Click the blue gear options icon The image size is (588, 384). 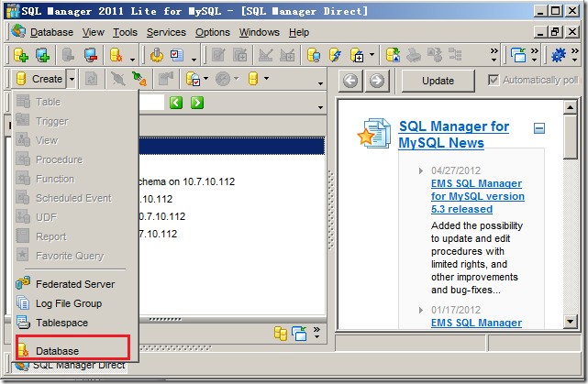558,55
